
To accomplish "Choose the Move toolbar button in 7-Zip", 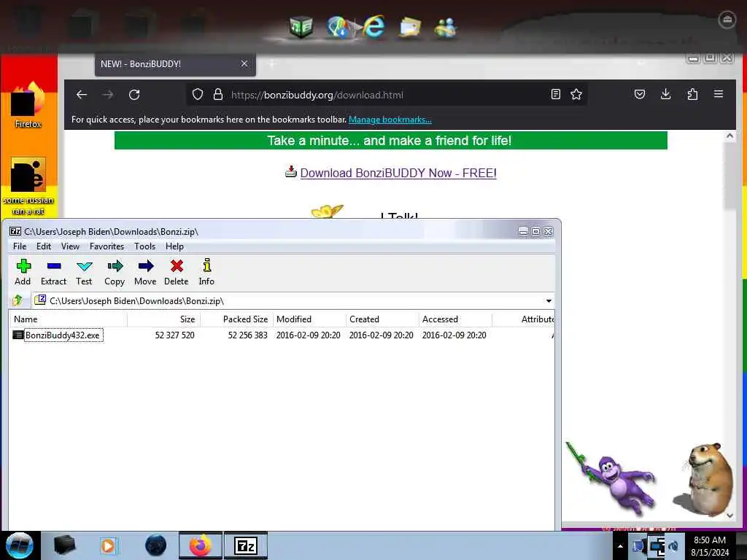I will 145,273.
